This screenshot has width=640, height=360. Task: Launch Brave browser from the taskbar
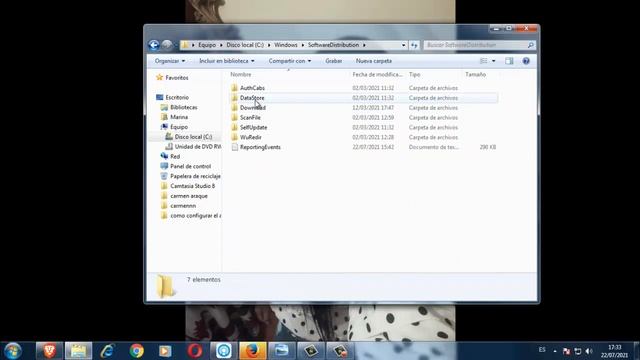tap(49, 351)
